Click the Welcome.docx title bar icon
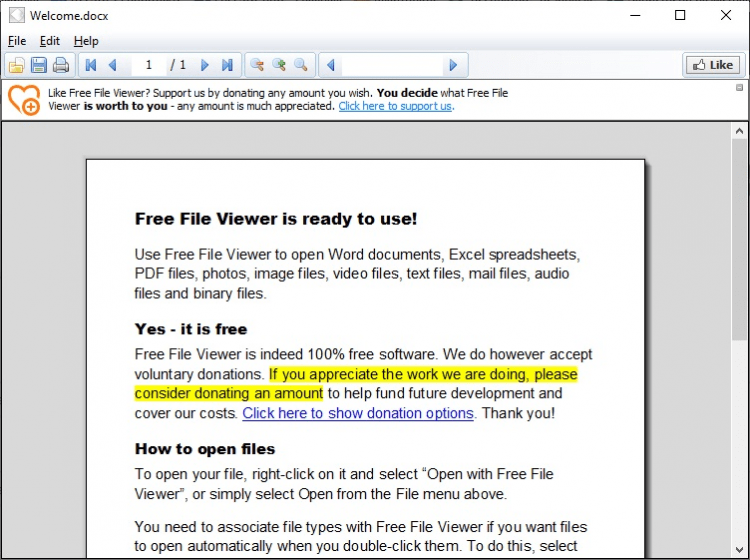The height and width of the screenshot is (560, 750). pyautogui.click(x=17, y=15)
